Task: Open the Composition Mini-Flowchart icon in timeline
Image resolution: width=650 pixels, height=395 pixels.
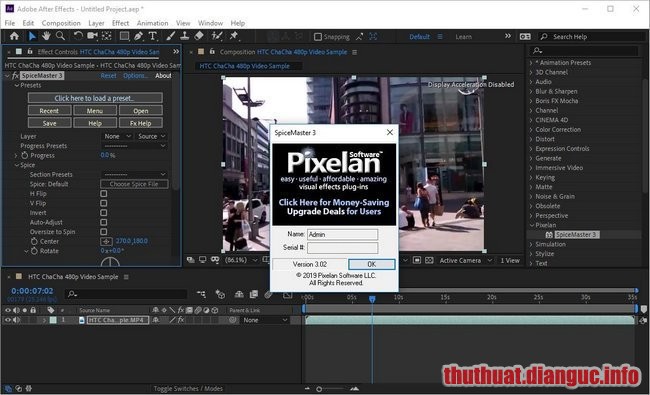Action: coord(201,294)
